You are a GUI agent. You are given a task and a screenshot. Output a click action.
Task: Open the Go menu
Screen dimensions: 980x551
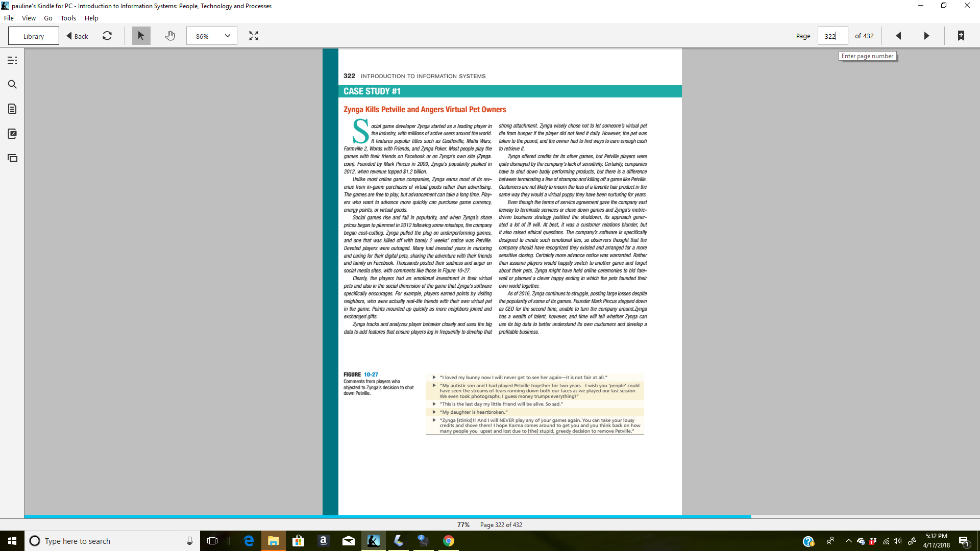(x=48, y=18)
